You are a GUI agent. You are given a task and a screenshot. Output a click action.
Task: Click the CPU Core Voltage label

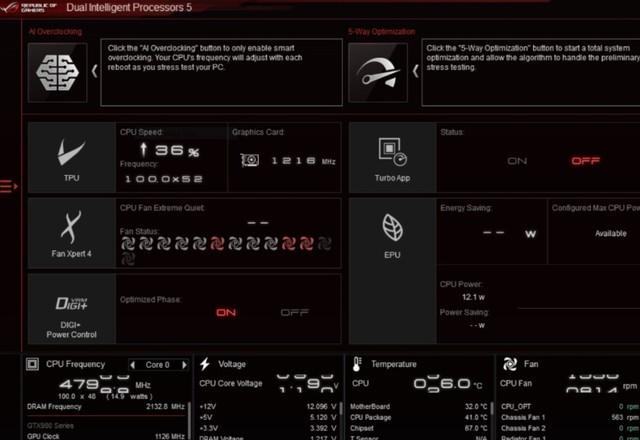coord(231,383)
